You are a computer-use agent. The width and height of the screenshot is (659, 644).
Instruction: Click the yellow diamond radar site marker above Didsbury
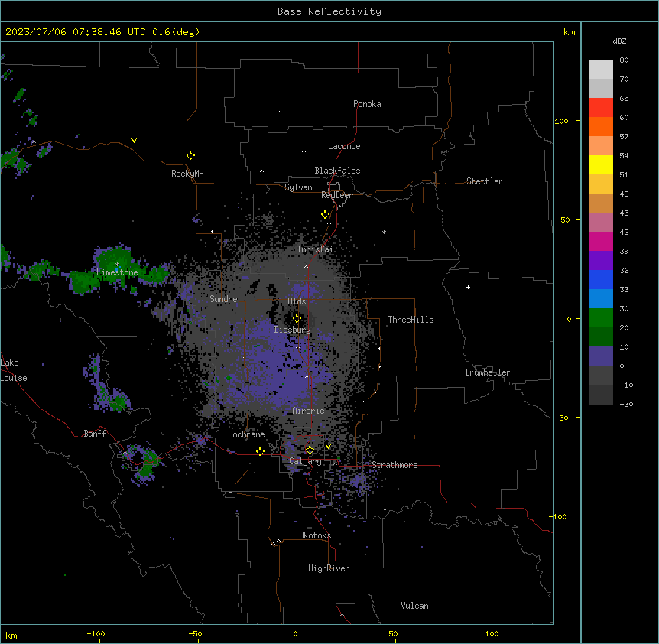(x=297, y=319)
